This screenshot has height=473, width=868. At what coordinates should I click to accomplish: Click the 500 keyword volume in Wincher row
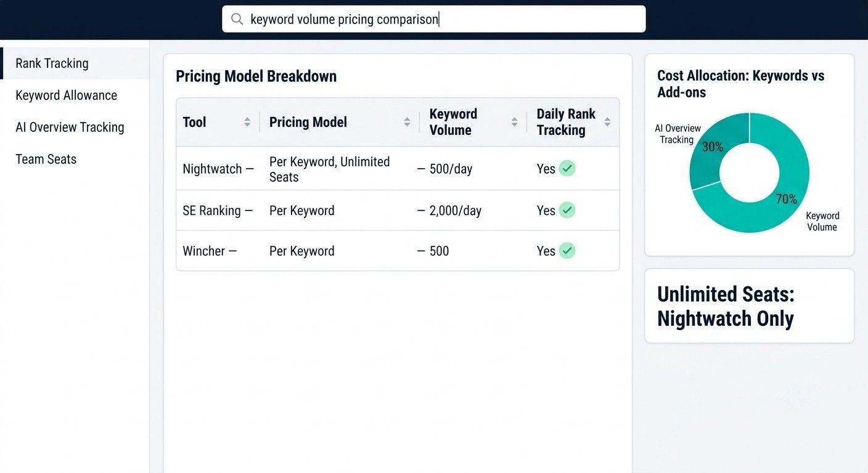(x=440, y=251)
